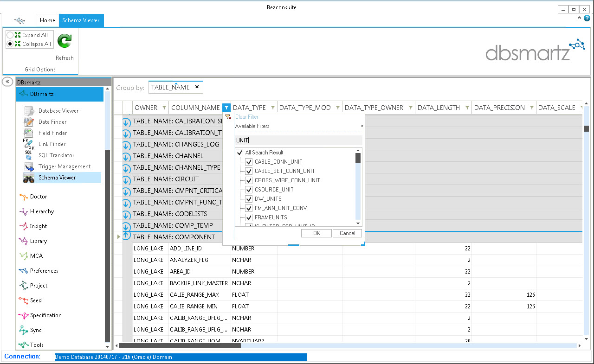Expand the CHANGES_LOG table group
Viewport: 594px width, 364px height.
click(126, 145)
